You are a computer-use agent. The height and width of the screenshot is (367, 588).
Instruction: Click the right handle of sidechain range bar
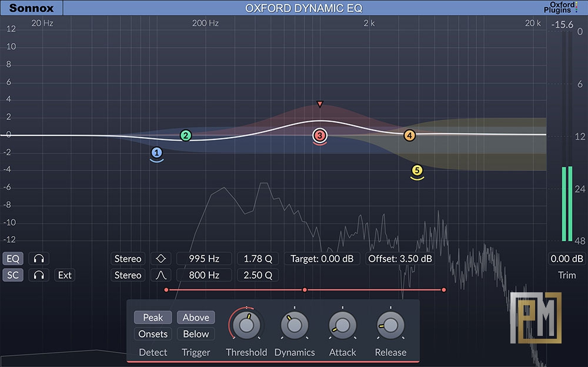coord(444,290)
